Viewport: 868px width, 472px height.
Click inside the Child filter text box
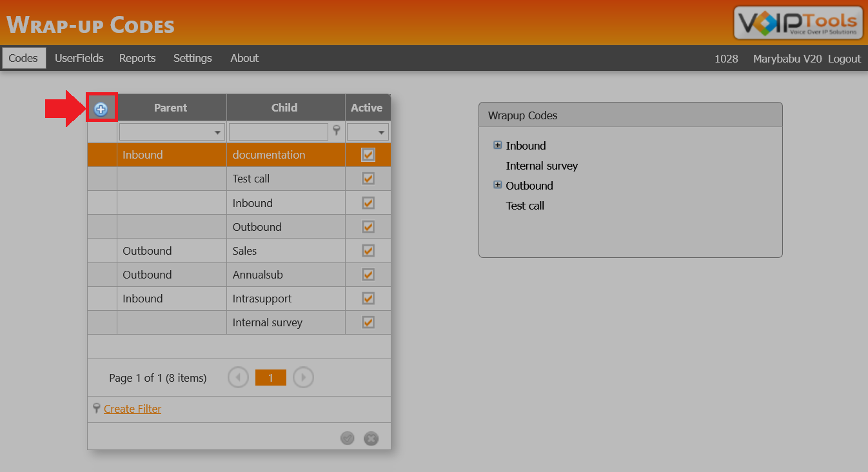point(277,131)
